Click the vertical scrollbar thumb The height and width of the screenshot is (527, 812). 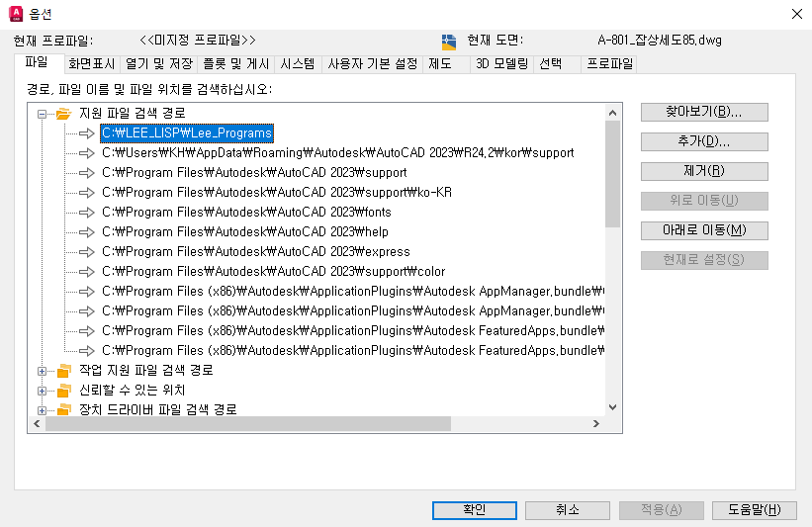pyautogui.click(x=612, y=174)
